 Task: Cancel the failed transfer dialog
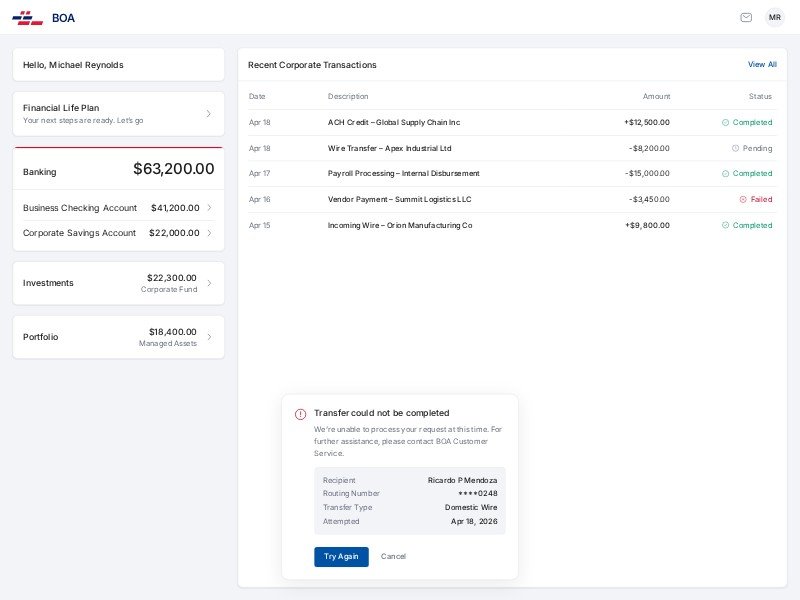pyautogui.click(x=393, y=557)
